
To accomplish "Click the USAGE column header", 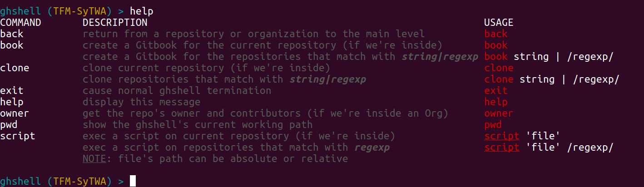I will click(499, 22).
